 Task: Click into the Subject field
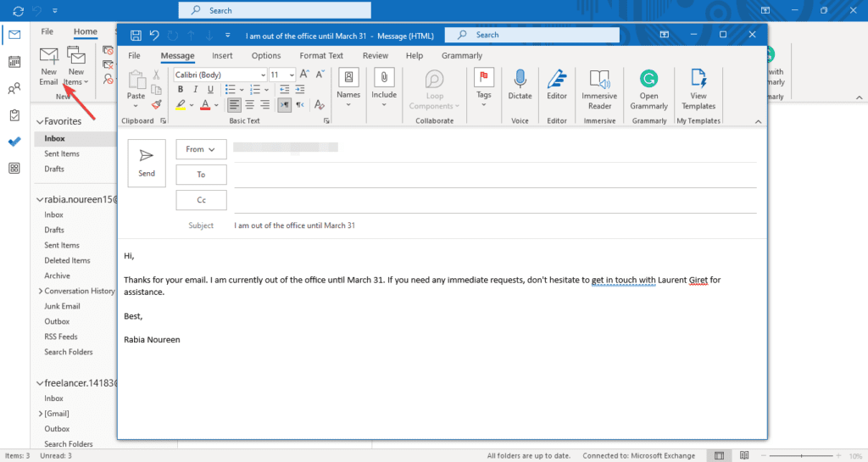point(492,225)
